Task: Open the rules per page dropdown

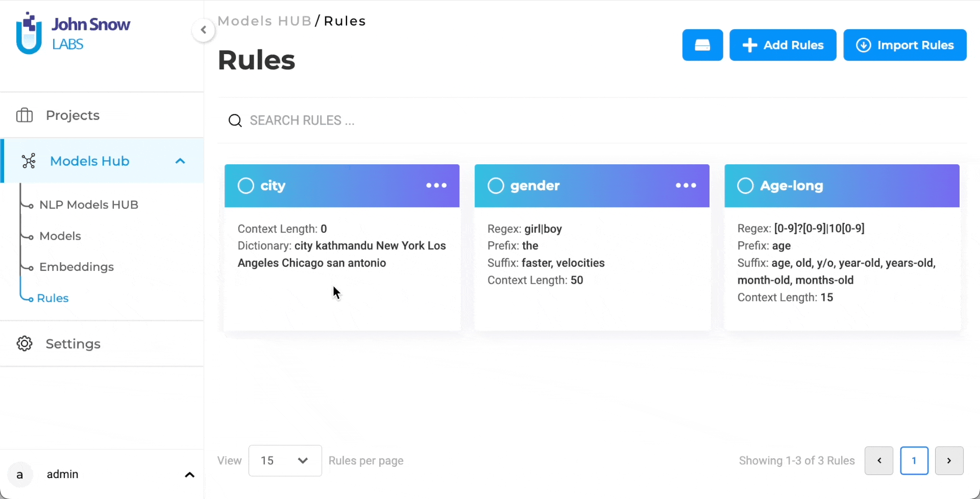Action: pyautogui.click(x=285, y=461)
